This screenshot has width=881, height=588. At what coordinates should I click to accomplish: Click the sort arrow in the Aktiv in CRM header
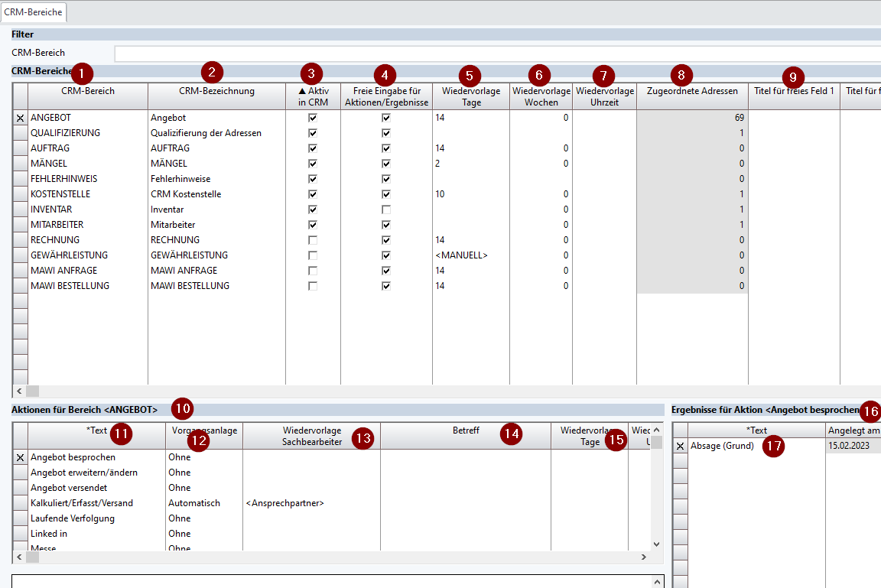click(302, 91)
